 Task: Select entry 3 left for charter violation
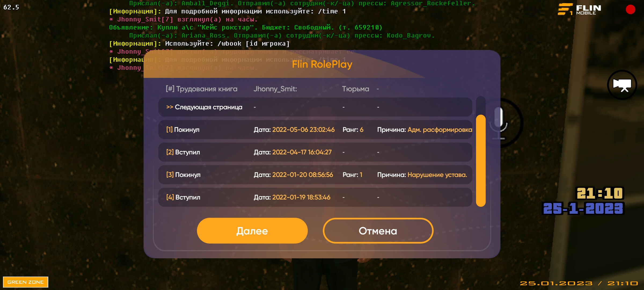point(315,175)
